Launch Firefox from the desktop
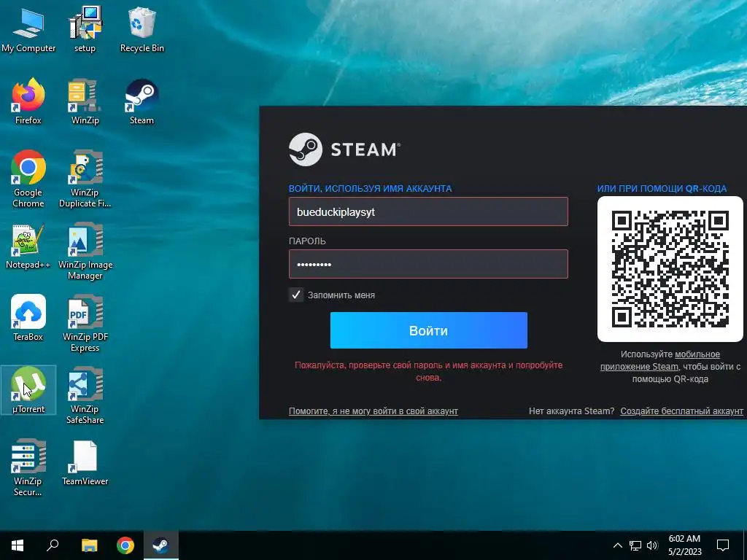747x560 pixels. [x=28, y=101]
